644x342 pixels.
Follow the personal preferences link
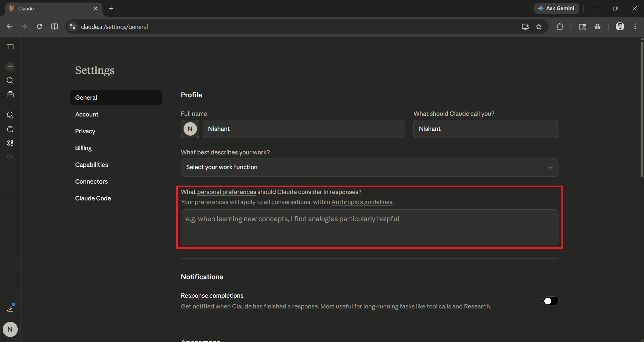click(x=227, y=192)
